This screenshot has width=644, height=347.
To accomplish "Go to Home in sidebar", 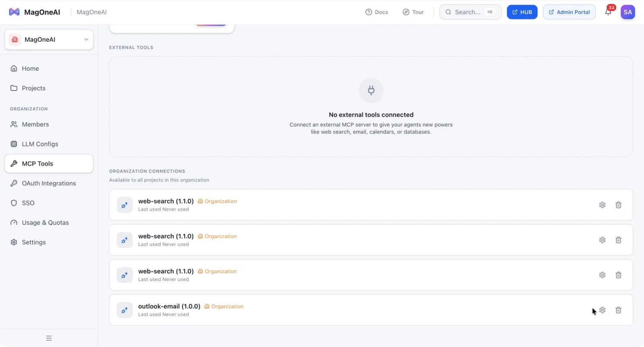I will pyautogui.click(x=49, y=68).
